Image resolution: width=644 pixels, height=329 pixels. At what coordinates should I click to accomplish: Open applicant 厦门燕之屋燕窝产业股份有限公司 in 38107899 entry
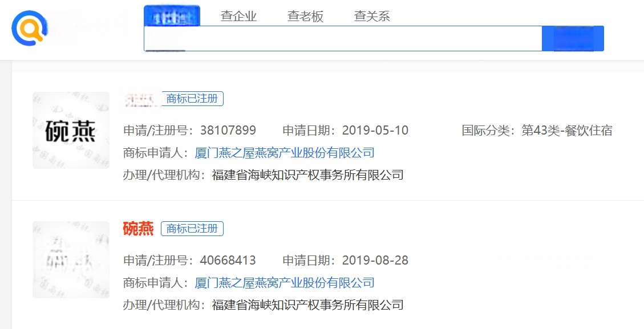285,153
